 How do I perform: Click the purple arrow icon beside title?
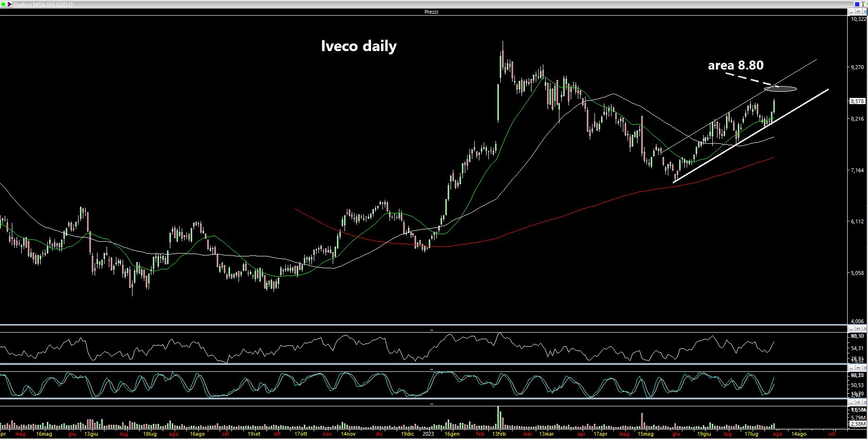(9, 4)
